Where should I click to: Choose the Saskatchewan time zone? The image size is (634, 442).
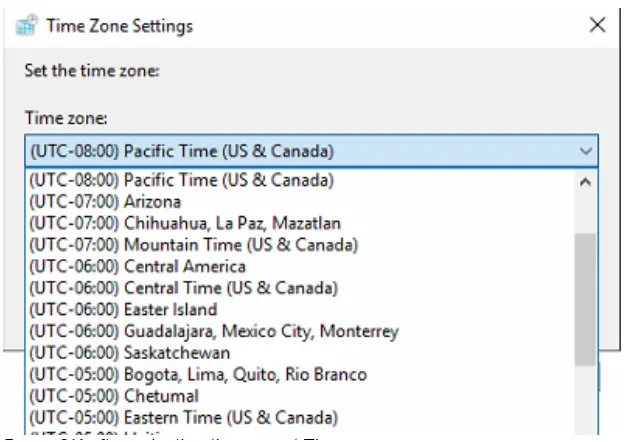129,353
